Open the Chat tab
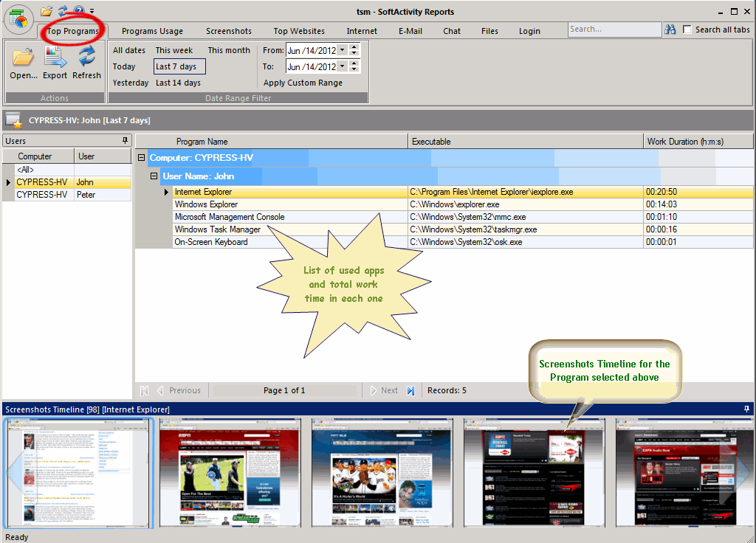Viewport: 756px width, 543px height. (x=452, y=31)
